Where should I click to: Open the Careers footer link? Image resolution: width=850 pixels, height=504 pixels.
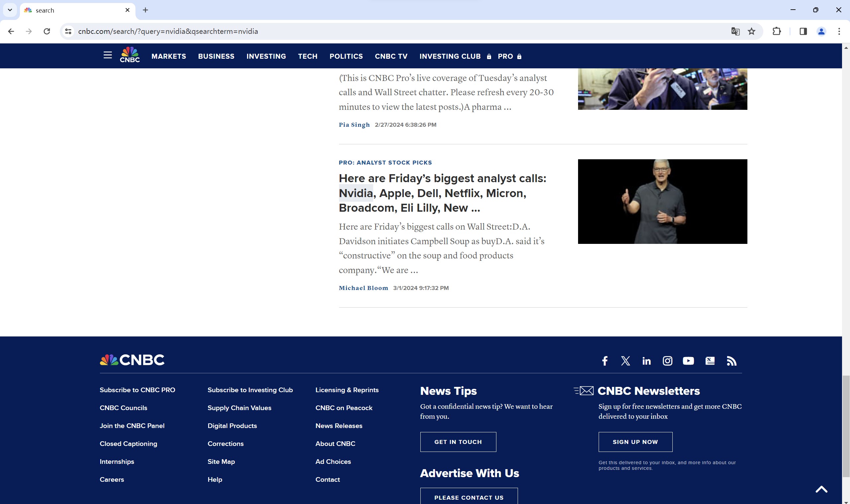(112, 479)
